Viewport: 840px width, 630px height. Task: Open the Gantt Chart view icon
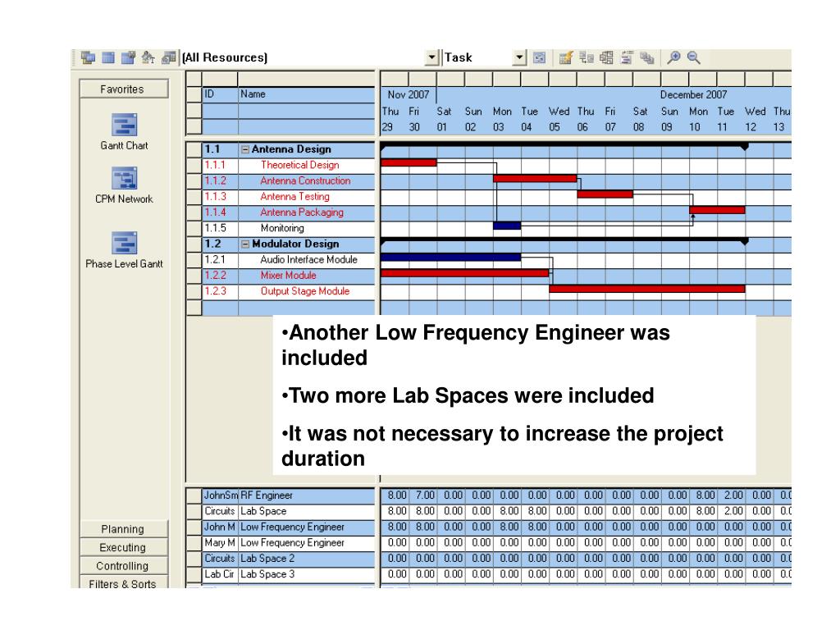(x=124, y=125)
